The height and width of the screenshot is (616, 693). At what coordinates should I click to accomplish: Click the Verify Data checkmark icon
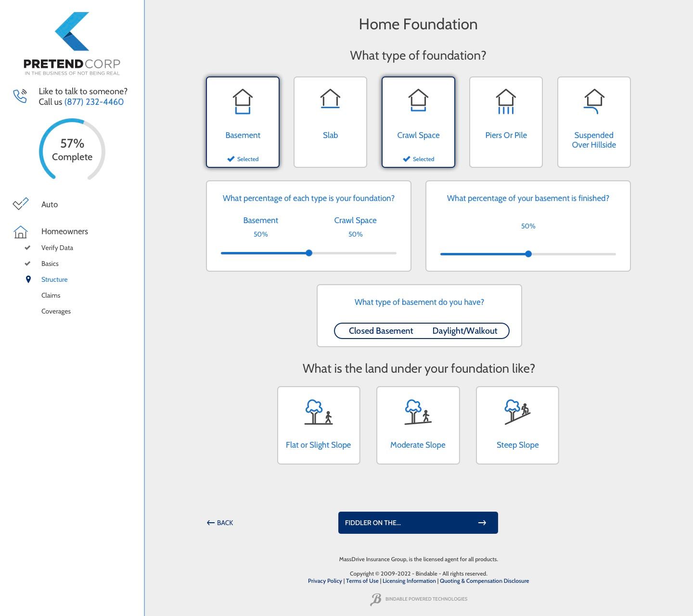tap(27, 248)
